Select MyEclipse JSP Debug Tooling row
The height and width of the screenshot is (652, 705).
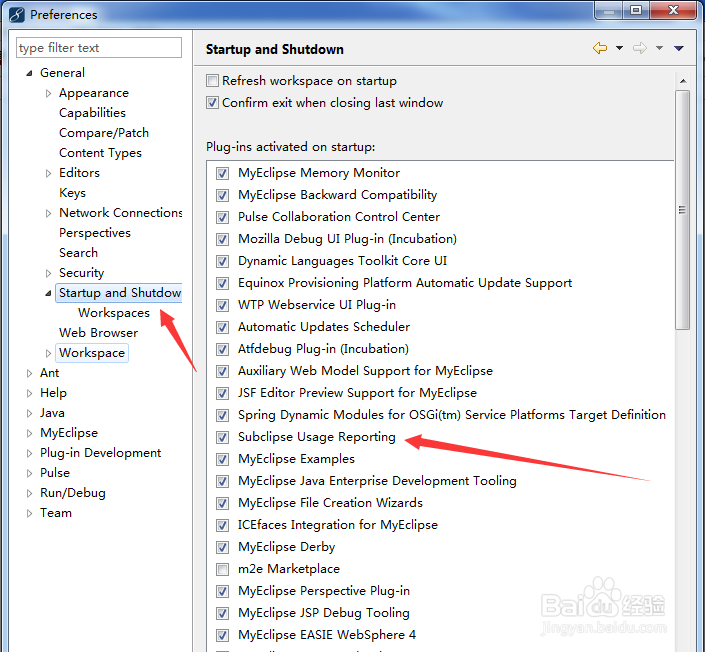(324, 613)
